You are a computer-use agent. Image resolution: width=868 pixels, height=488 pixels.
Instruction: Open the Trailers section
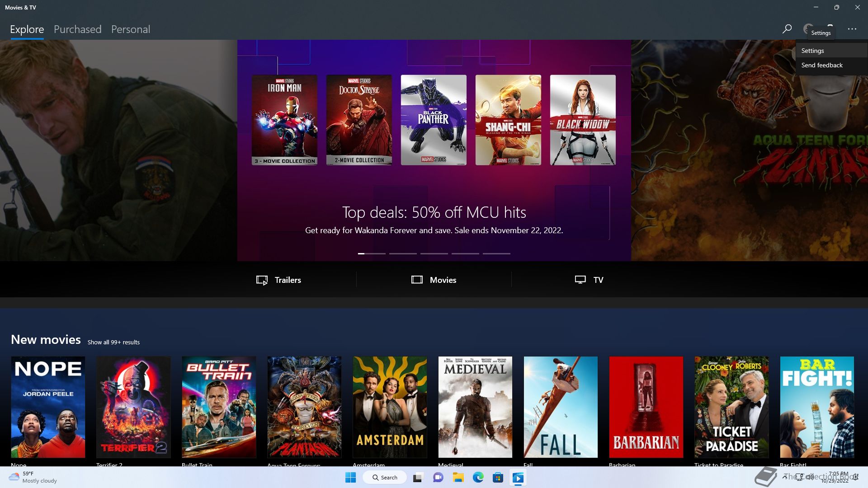coord(278,280)
